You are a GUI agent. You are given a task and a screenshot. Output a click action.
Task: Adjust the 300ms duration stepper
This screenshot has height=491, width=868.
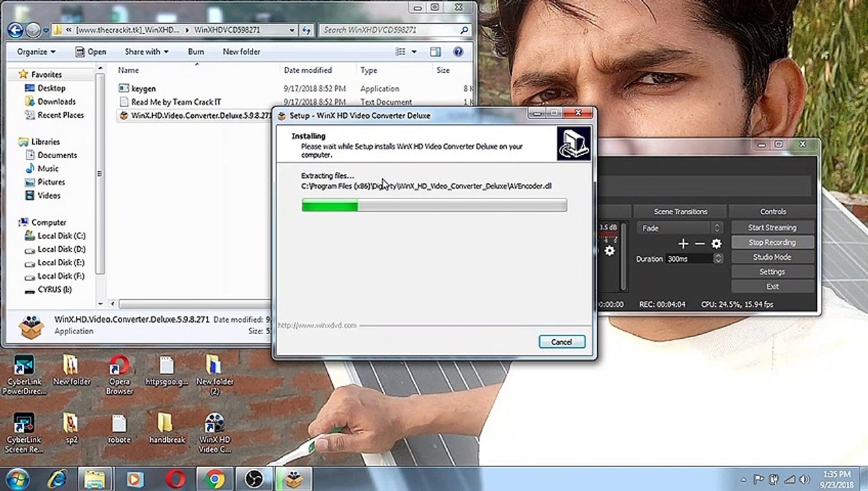coord(718,258)
